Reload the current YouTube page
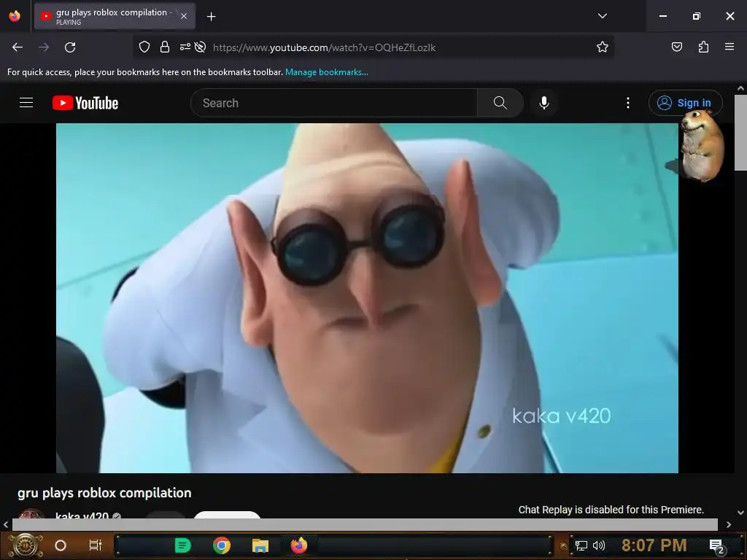This screenshot has width=747, height=560. [70, 47]
